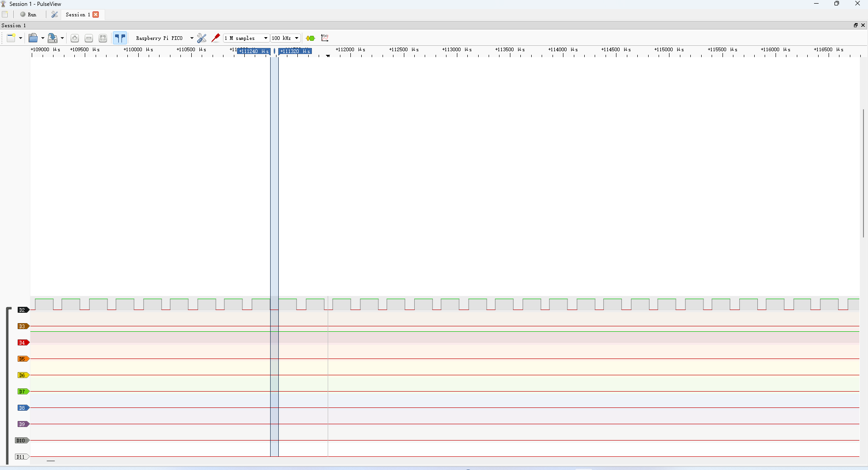Open channel configuration red probe icon
The height and width of the screenshot is (470, 868).
(216, 38)
